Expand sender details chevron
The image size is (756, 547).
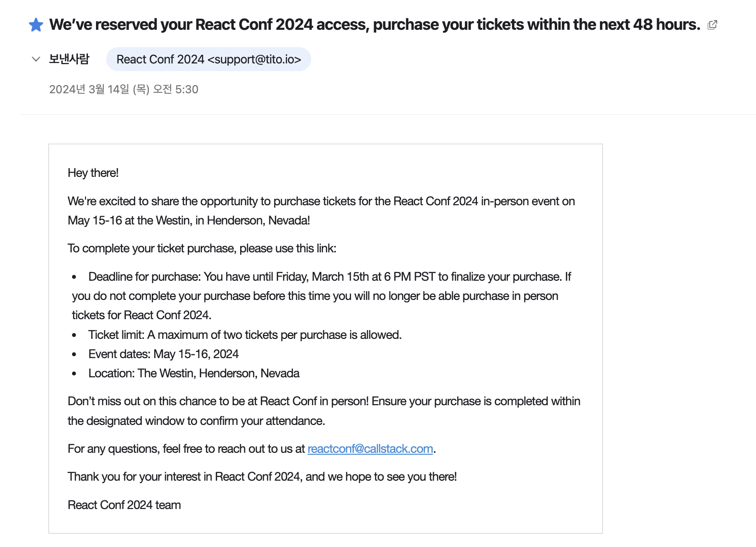click(36, 59)
